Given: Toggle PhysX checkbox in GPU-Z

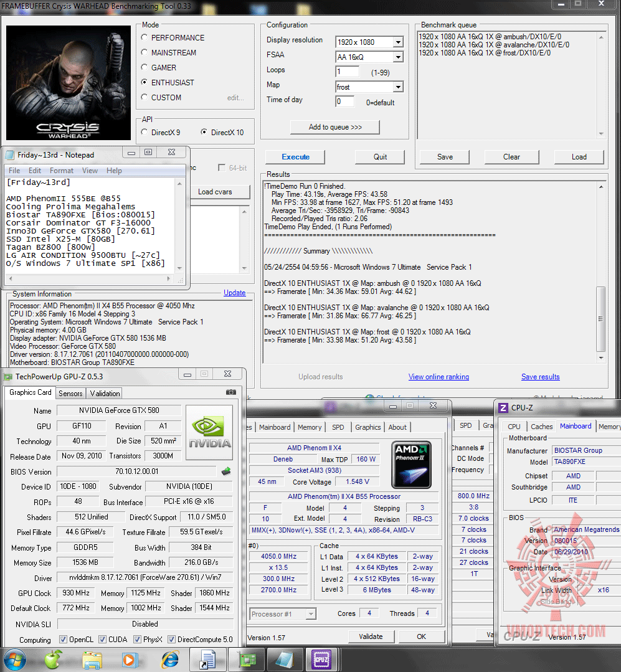Looking at the screenshot, I should click(x=137, y=640).
